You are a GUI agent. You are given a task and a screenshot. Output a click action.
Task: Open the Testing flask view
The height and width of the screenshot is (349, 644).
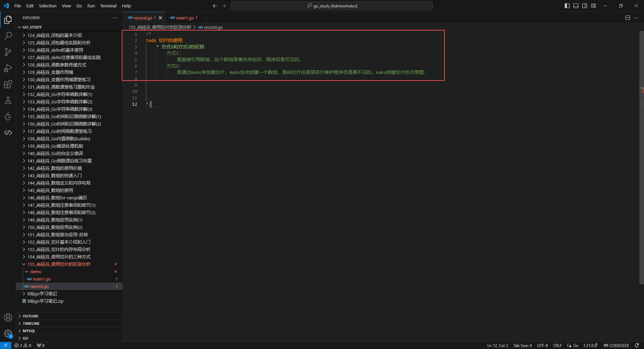point(8,100)
